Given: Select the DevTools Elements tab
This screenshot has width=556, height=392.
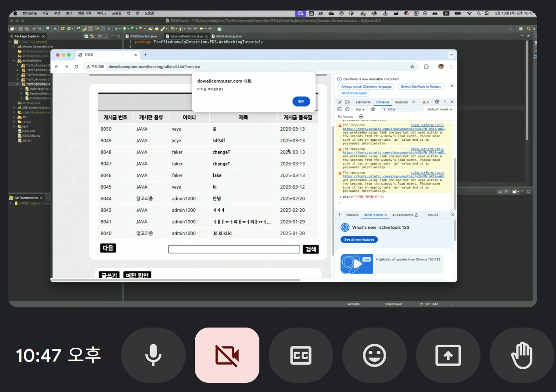Looking at the screenshot, I should (x=363, y=102).
